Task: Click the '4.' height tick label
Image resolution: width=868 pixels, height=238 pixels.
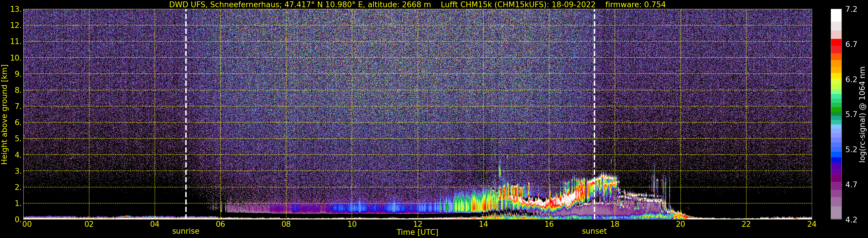Action: (18, 155)
